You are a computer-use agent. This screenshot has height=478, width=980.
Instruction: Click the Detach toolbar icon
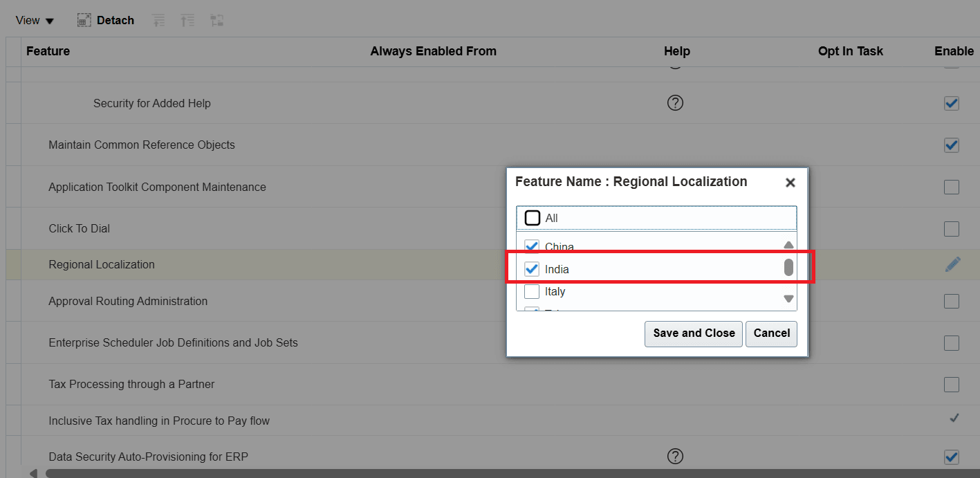105,20
